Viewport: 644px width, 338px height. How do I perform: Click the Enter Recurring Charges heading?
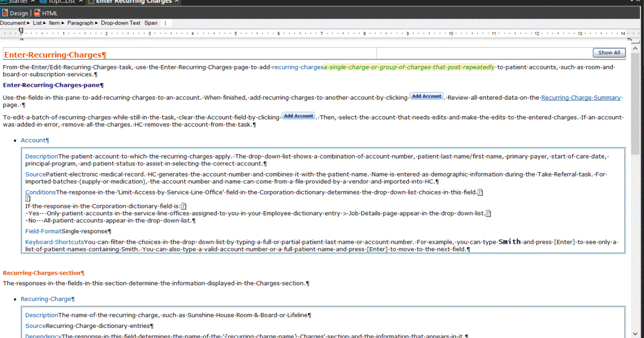coord(54,55)
